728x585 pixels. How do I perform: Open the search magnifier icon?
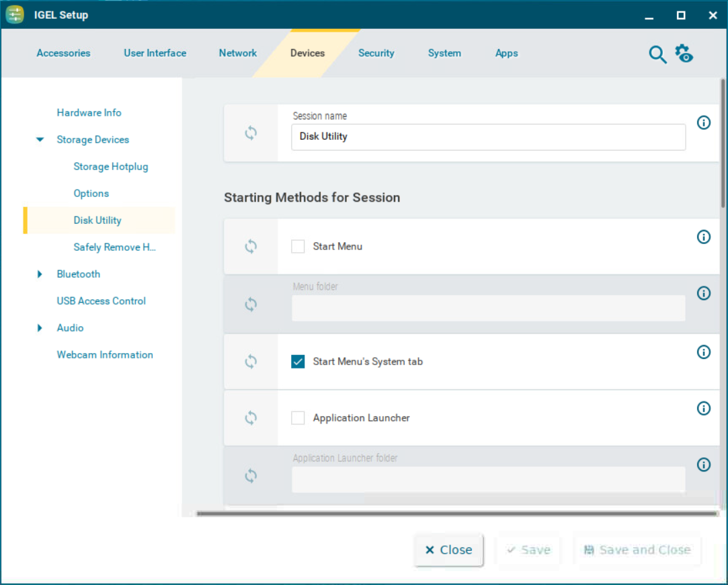[657, 54]
